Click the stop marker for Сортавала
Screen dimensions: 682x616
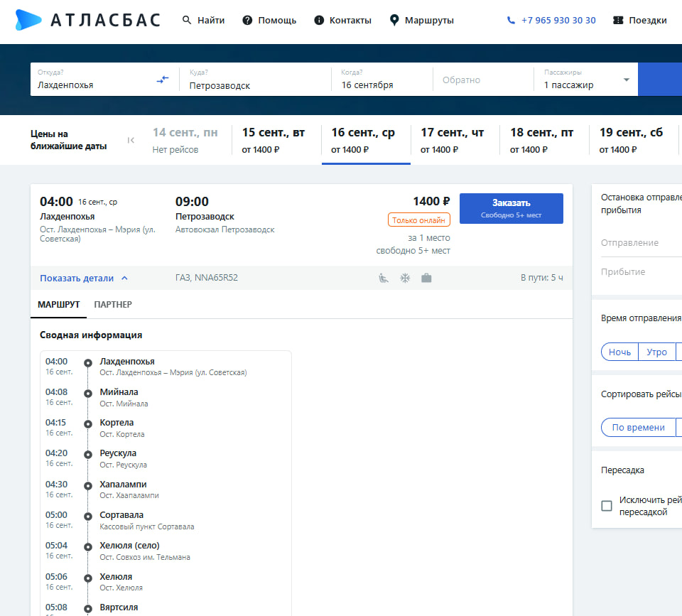88,517
